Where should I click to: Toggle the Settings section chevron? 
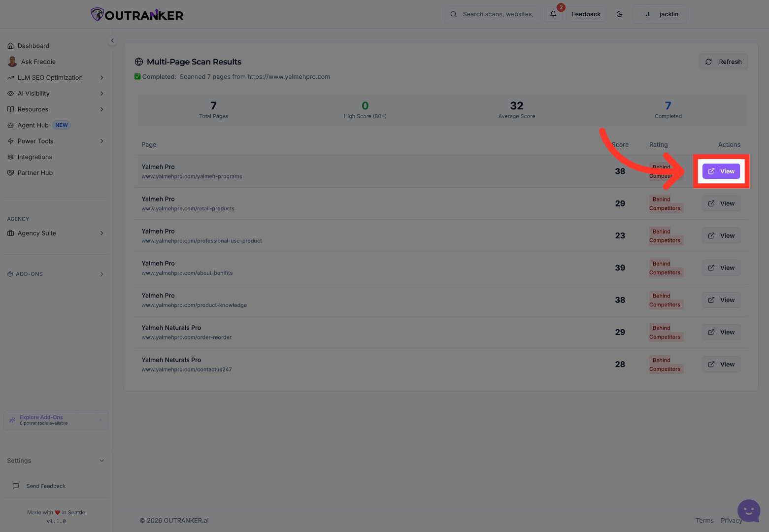click(102, 461)
